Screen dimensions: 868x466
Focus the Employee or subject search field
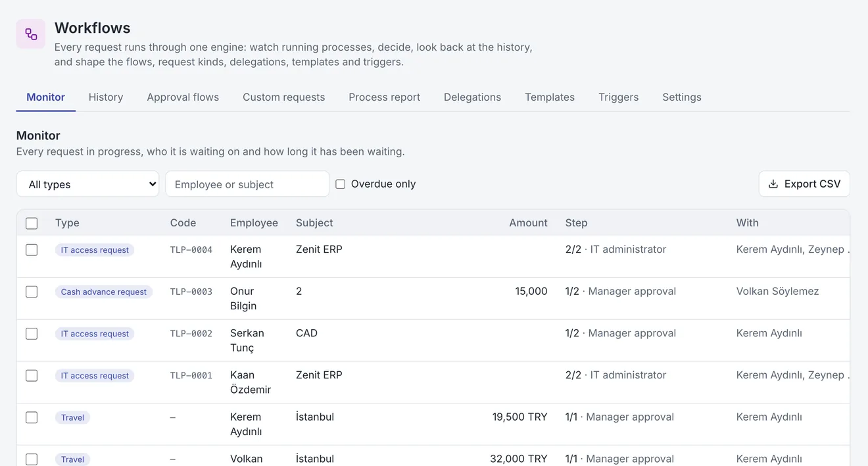pyautogui.click(x=247, y=184)
